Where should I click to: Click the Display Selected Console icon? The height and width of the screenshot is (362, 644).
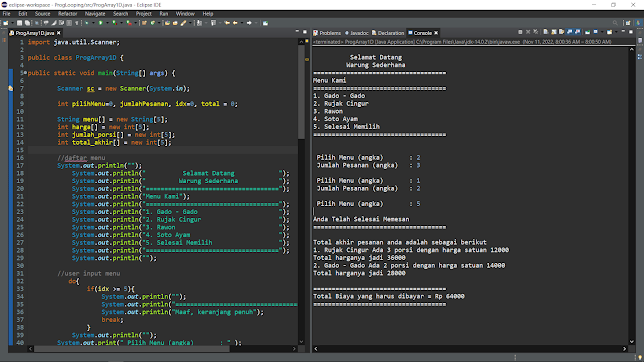596,32
